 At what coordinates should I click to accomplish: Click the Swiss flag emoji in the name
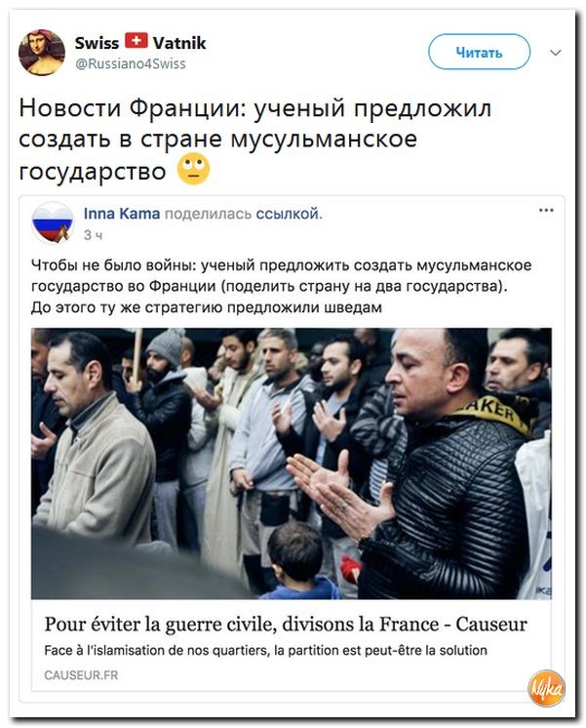136,41
